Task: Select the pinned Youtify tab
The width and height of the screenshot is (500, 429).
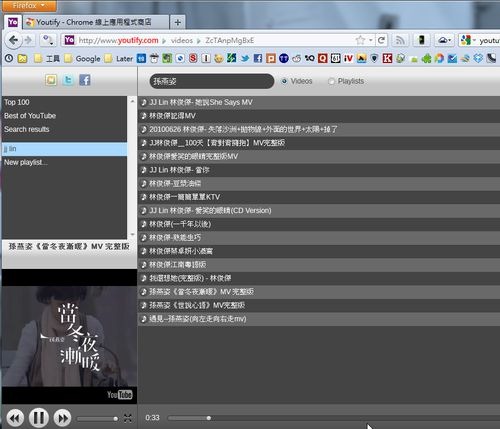Action: [x=13, y=22]
